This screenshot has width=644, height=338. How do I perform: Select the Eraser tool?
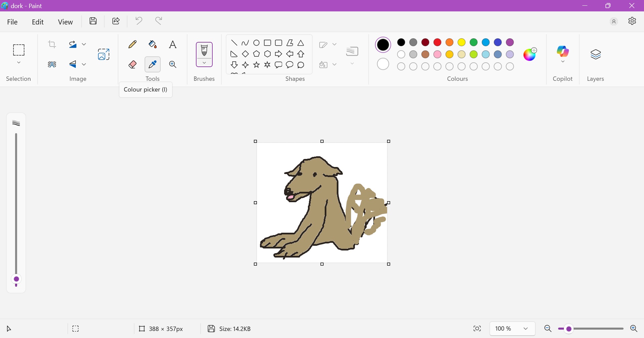click(133, 64)
